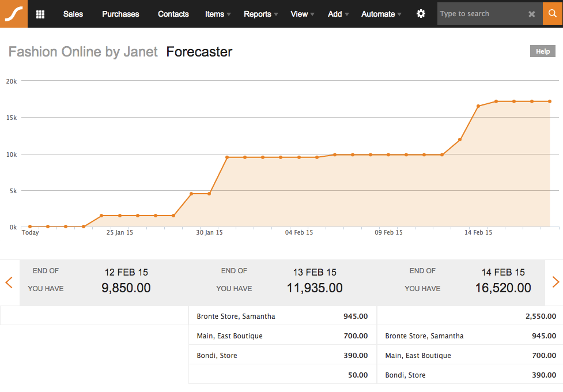
Task: Click the Today data point on chart
Action: [30, 227]
